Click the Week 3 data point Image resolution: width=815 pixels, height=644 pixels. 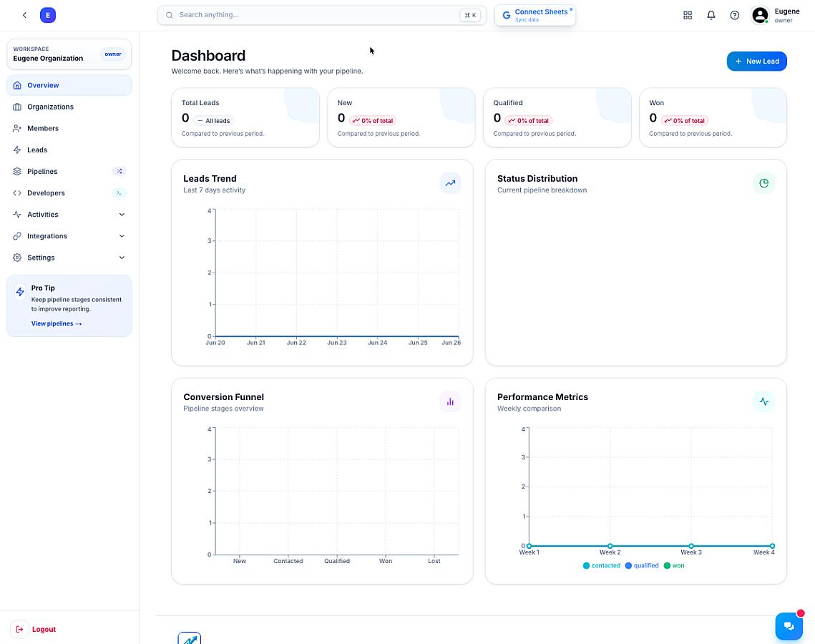click(691, 546)
